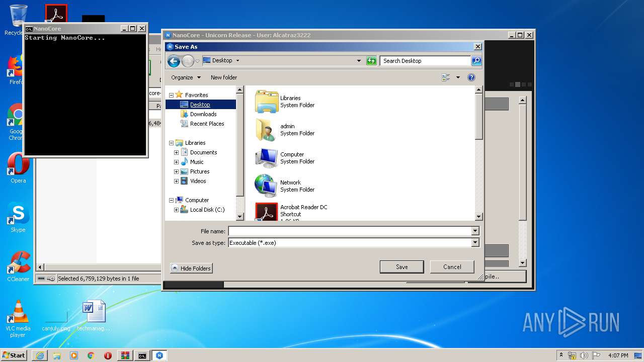
Task: Open the Save as type dropdown
Action: [475, 242]
